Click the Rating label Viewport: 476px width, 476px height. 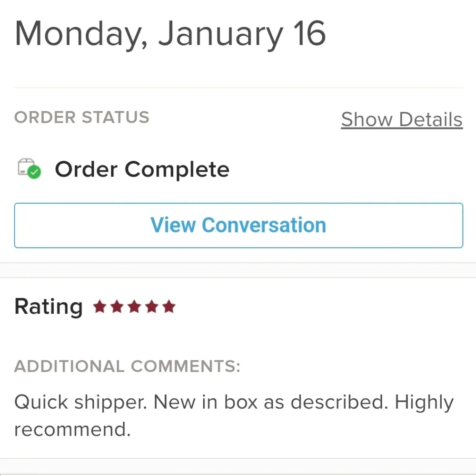49,306
